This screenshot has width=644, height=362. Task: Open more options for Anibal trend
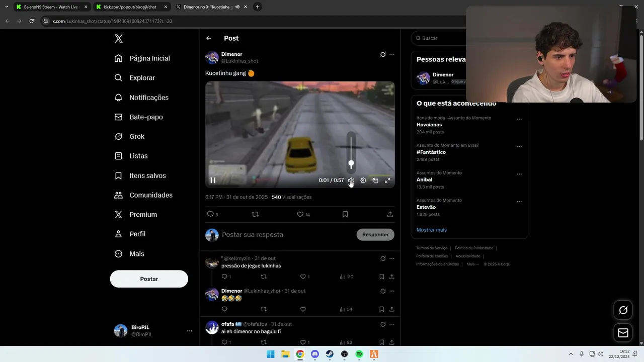pos(519,174)
